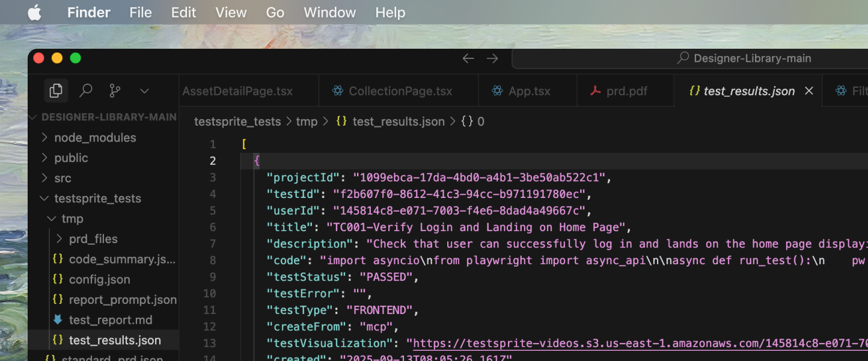Click the JSON icon beside report_prompt.json
Viewport: 868px width, 361px height.
58,299
